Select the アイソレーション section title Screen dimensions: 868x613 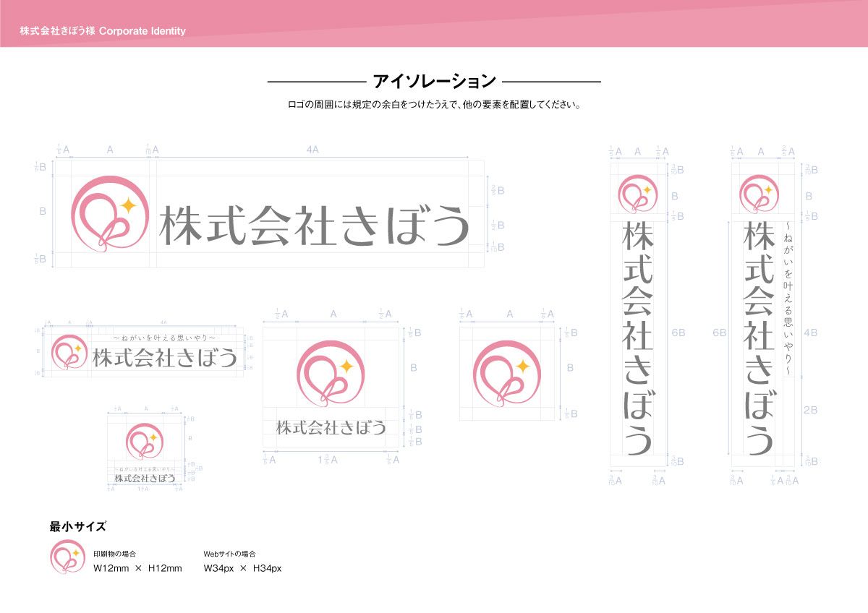[x=434, y=80]
